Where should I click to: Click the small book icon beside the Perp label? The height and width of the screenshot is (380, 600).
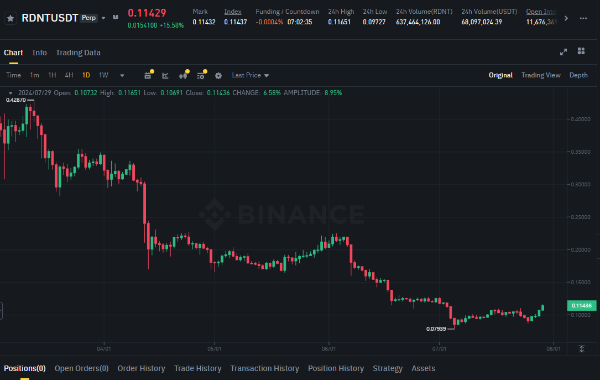[115, 17]
